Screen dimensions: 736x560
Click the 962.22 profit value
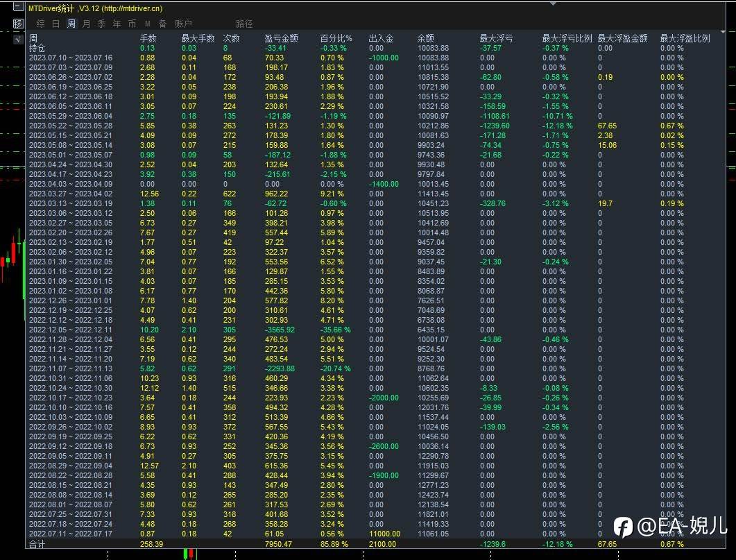pos(277,194)
